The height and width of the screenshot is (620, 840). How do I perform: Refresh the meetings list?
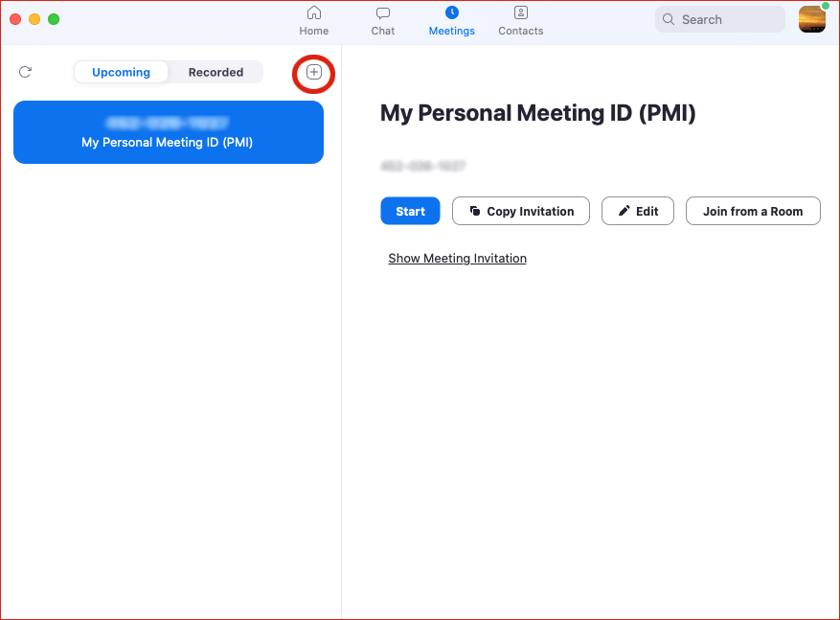[25, 72]
